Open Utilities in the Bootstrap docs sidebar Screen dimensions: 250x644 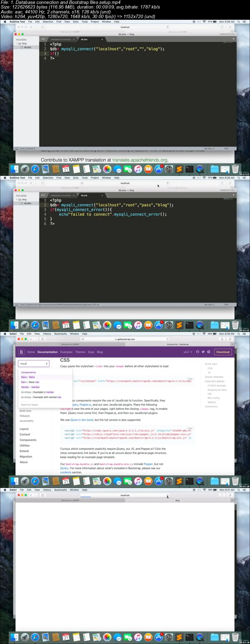(x=24, y=445)
